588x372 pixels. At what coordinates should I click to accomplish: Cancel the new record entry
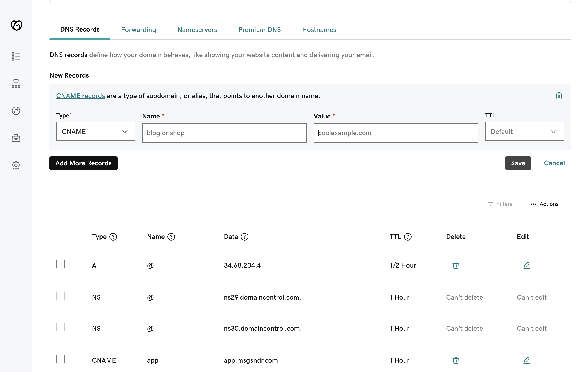[x=554, y=163]
